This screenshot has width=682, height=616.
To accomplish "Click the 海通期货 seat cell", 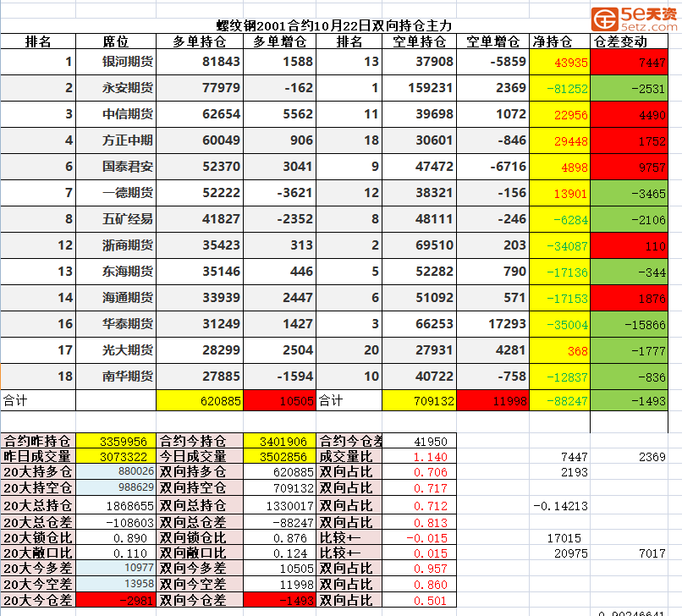I will (116, 298).
